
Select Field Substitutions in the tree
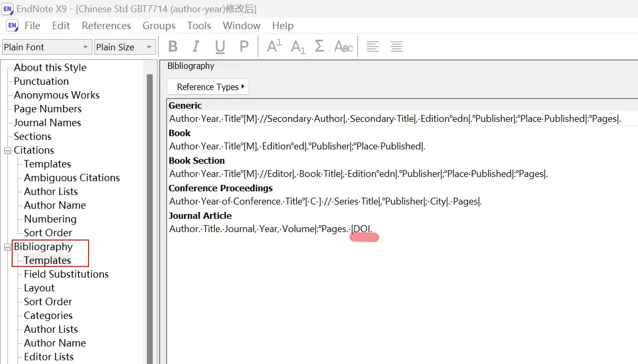click(66, 274)
